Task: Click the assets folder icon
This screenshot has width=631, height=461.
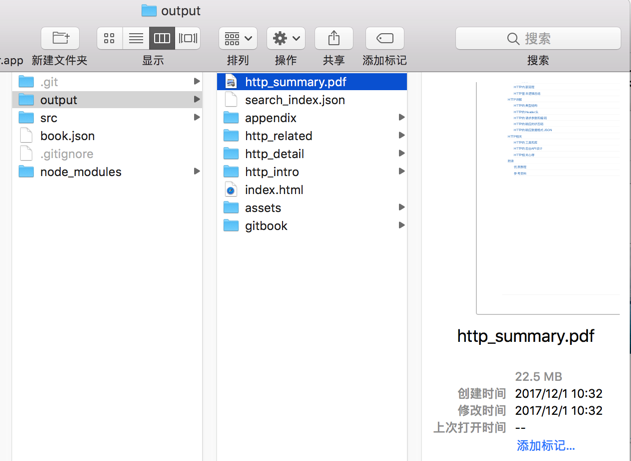Action: click(231, 208)
